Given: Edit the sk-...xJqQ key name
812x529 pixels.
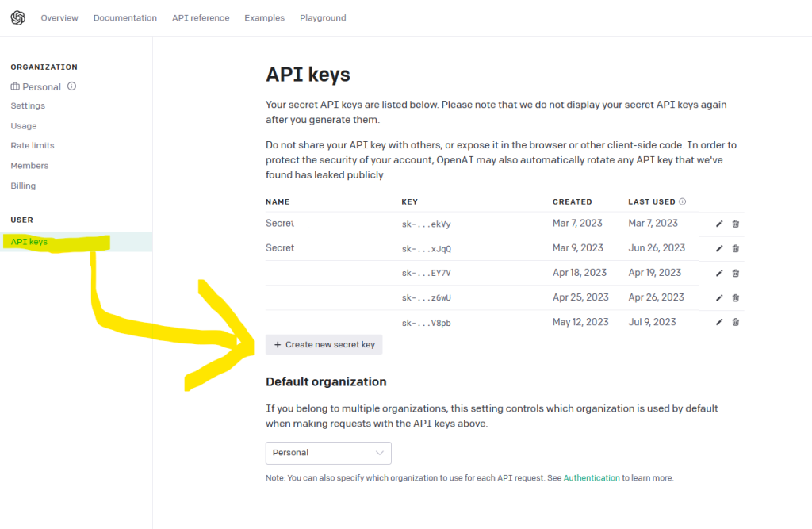Looking at the screenshot, I should 719,249.
